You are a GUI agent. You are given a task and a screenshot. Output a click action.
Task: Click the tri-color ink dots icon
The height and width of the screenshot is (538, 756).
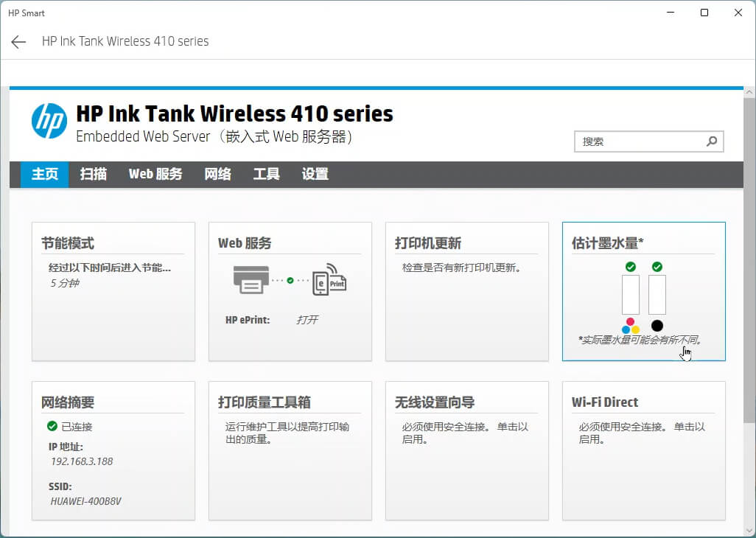(631, 326)
